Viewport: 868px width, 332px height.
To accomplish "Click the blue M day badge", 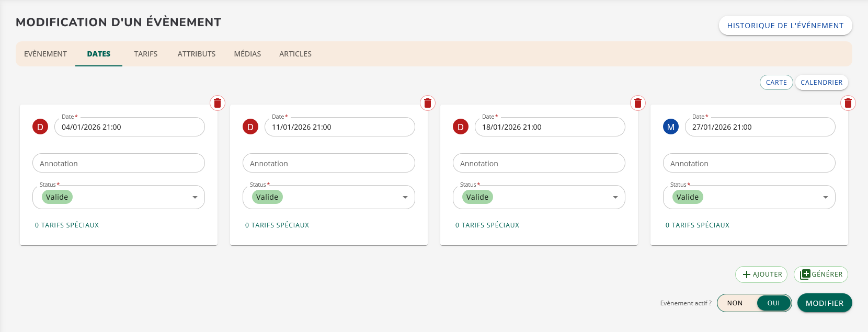I will tap(671, 127).
